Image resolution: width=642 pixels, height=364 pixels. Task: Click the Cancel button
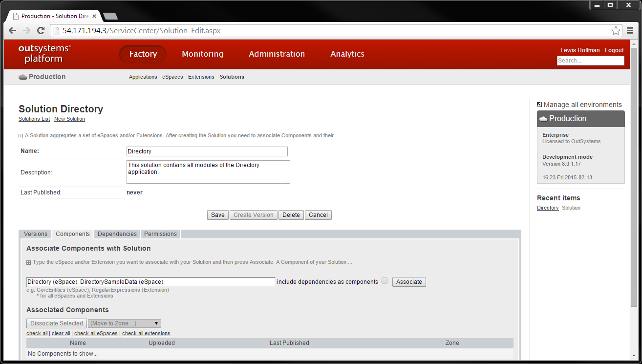(318, 215)
